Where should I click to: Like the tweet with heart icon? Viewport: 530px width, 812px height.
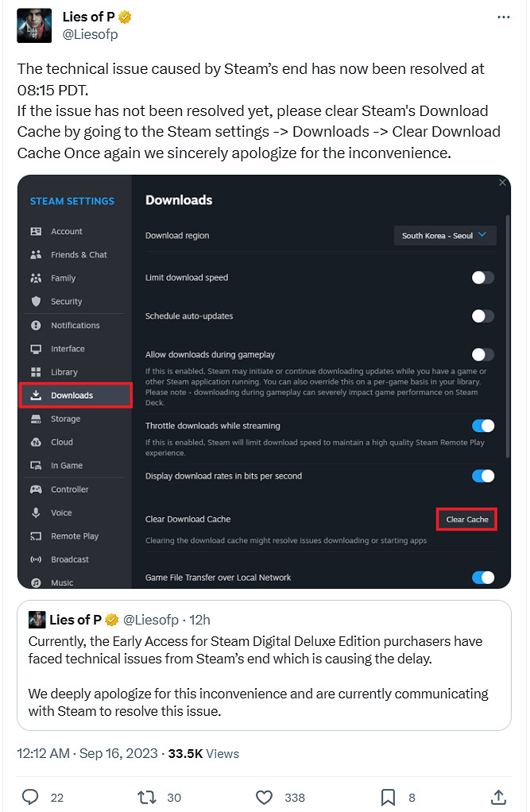265,796
